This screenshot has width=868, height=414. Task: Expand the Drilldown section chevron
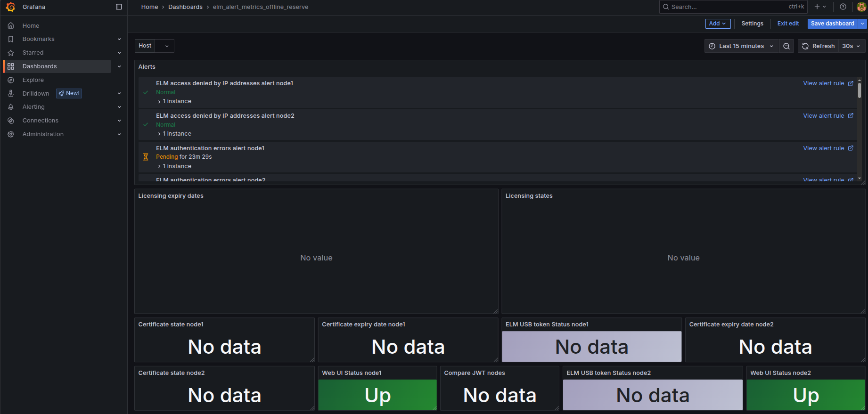(119, 94)
